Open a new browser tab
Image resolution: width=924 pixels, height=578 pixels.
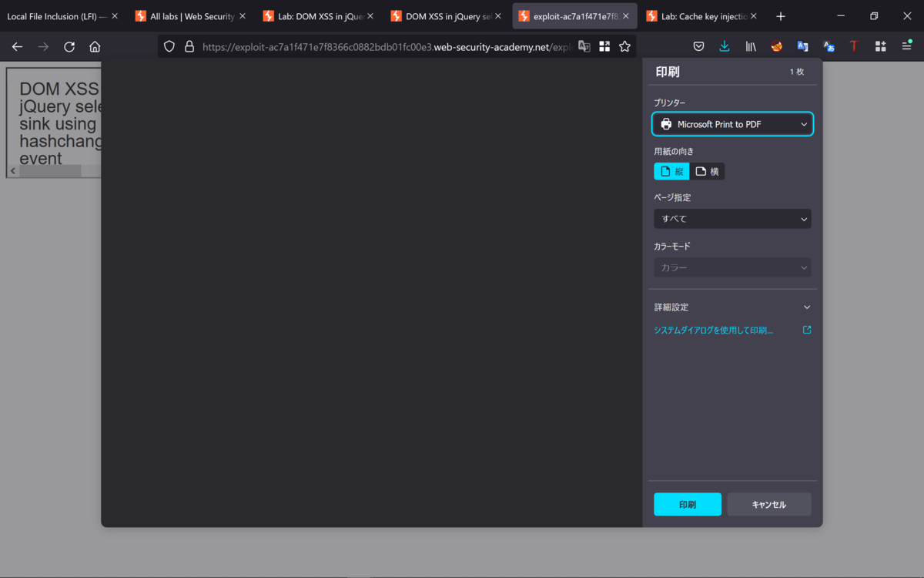coord(781,16)
